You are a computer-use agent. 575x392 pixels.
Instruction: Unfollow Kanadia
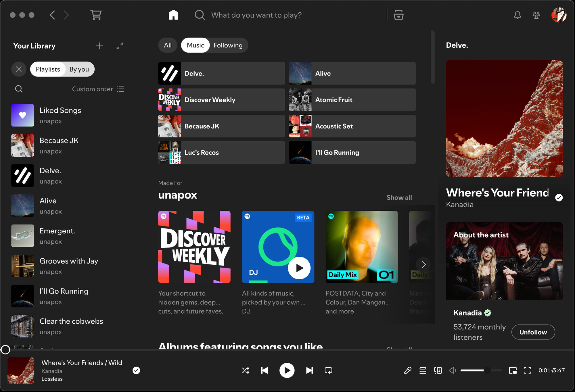click(x=533, y=332)
